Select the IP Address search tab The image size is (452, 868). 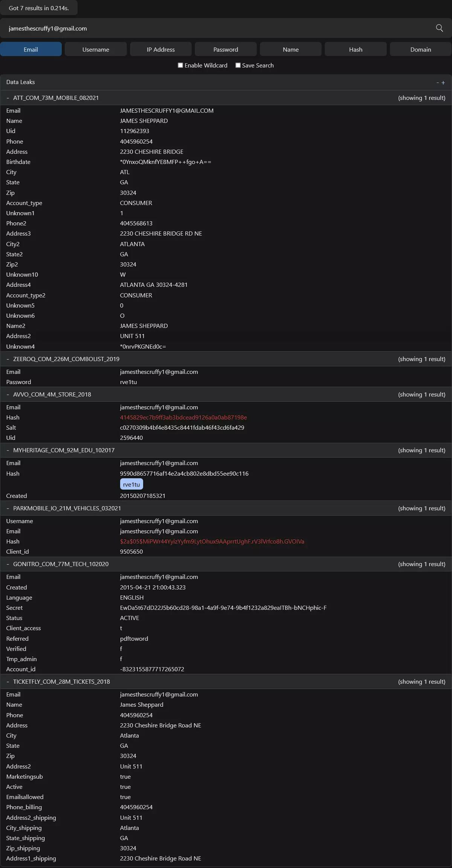[161, 49]
